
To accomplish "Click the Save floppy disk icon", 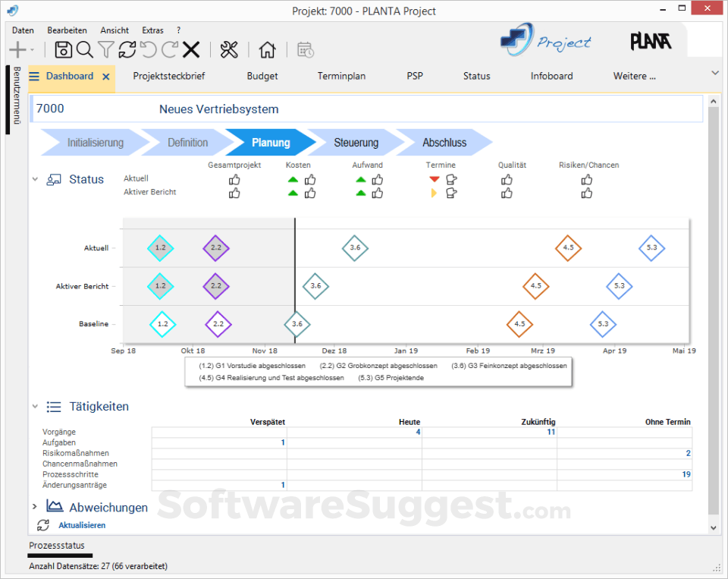I will click(x=63, y=49).
